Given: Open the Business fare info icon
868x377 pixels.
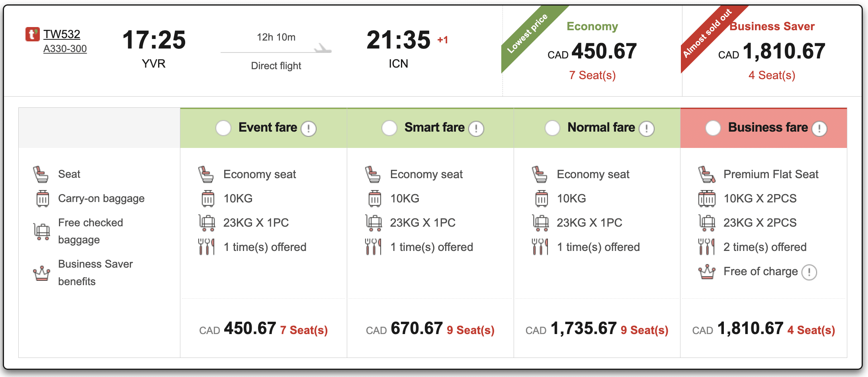Looking at the screenshot, I should tap(819, 128).
